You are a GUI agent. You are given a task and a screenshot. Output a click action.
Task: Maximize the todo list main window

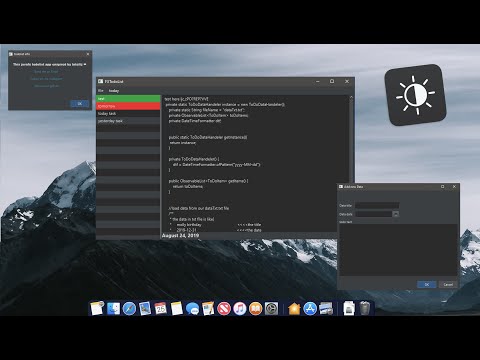click(x=332, y=81)
